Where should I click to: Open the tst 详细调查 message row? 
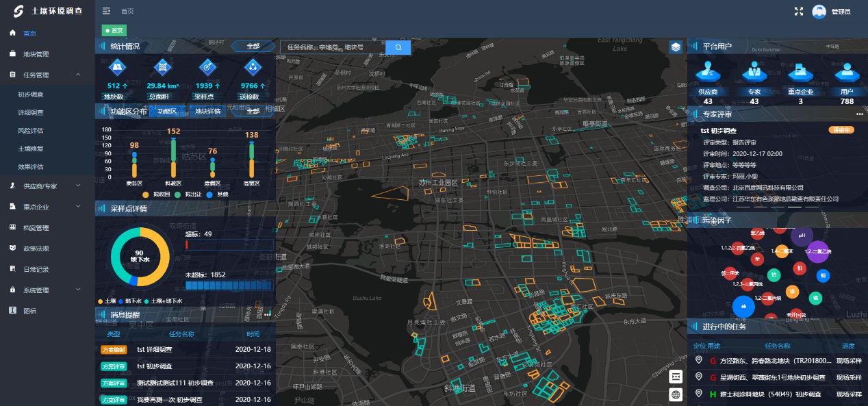click(185, 349)
